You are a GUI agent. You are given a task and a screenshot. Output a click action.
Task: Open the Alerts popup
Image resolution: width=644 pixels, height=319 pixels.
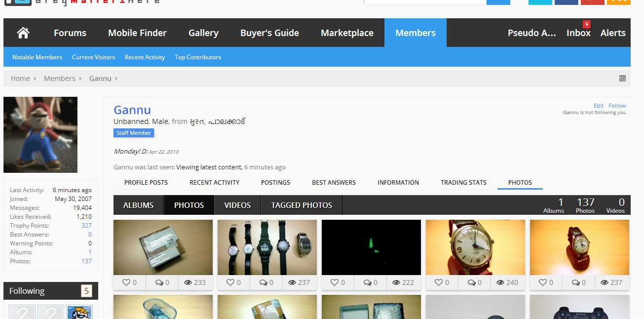(613, 33)
